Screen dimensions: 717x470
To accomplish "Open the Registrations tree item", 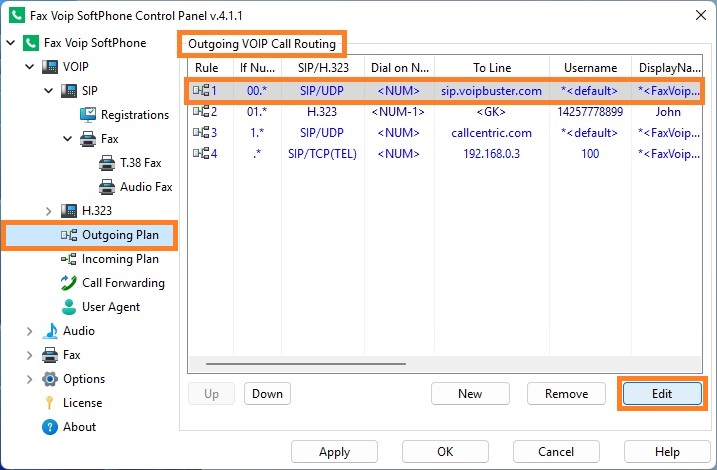I will tap(135, 115).
